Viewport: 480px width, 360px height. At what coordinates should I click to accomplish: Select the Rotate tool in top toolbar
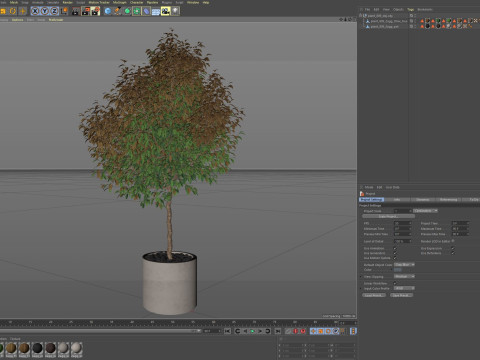click(x=13, y=11)
